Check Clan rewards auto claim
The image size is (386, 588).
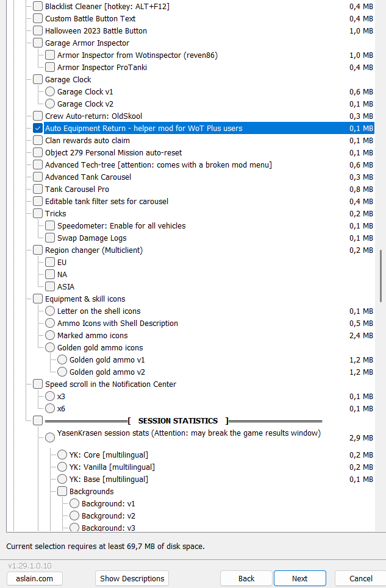pyautogui.click(x=38, y=140)
